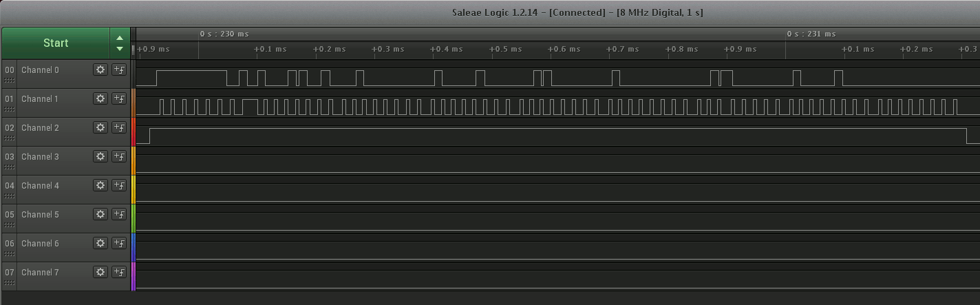Click the green Start capture button
The height and width of the screenshot is (305, 980).
(x=56, y=43)
